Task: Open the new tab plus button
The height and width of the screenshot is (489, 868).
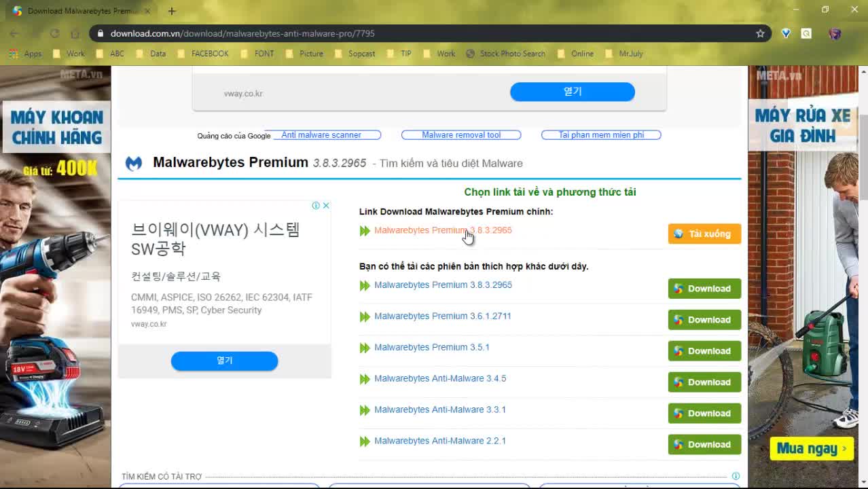Action: click(x=172, y=11)
